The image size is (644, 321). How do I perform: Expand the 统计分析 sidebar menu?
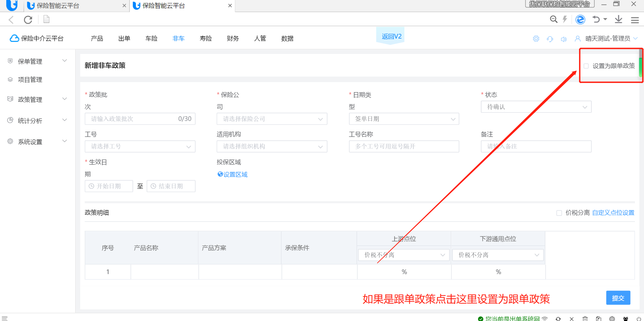tap(37, 121)
